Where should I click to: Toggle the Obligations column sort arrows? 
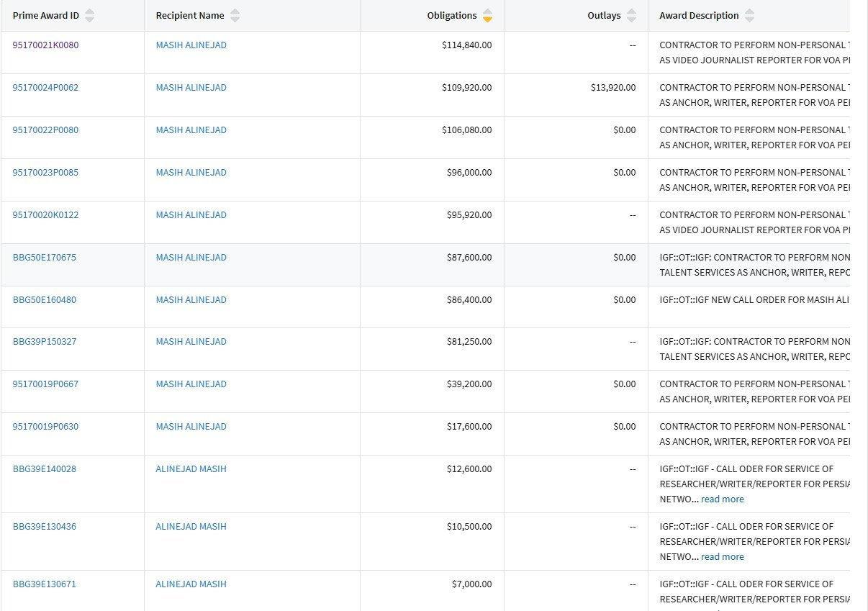click(x=487, y=16)
